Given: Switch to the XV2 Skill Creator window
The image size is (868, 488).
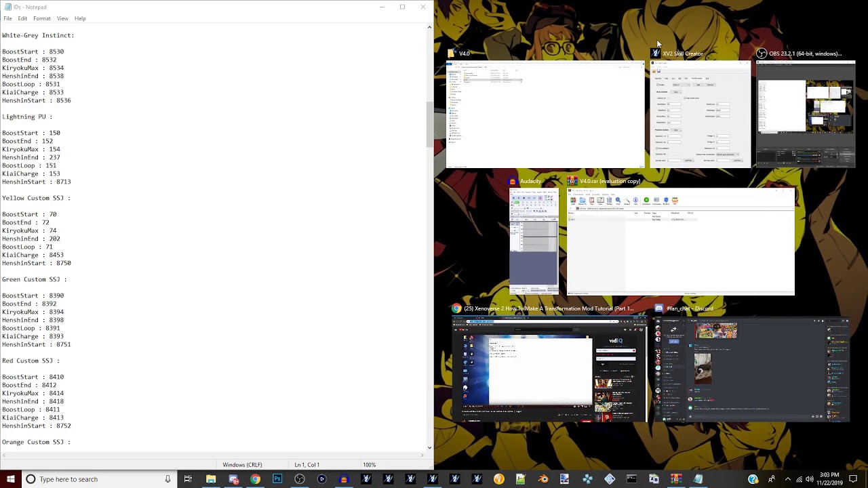Looking at the screenshot, I should [701, 114].
